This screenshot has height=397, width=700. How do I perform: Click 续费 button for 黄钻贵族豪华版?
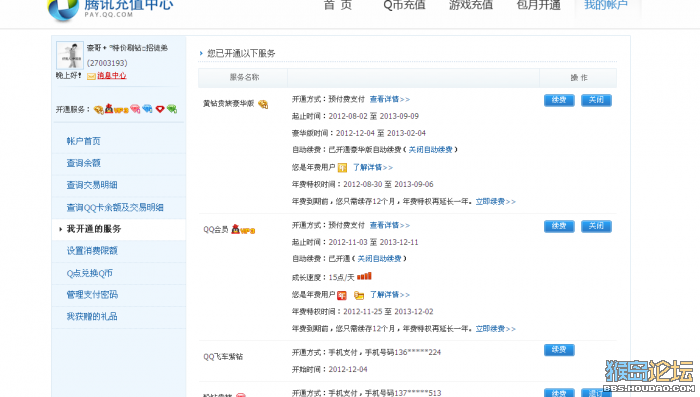559,100
